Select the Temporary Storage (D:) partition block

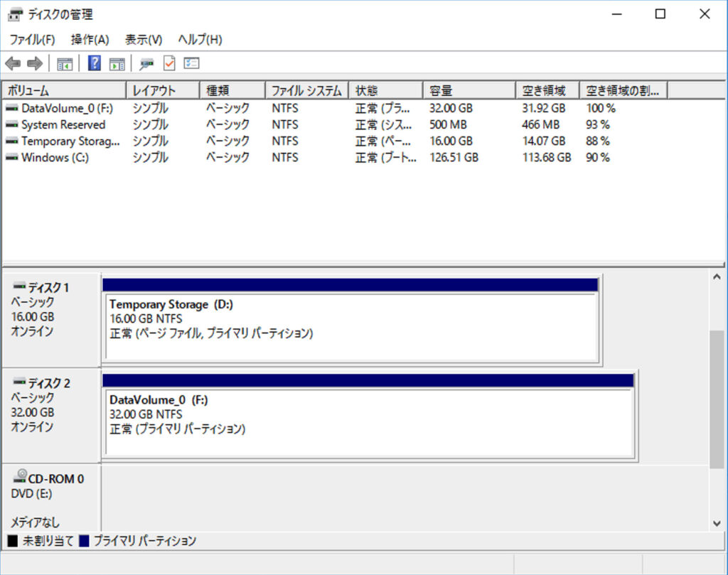click(350, 320)
